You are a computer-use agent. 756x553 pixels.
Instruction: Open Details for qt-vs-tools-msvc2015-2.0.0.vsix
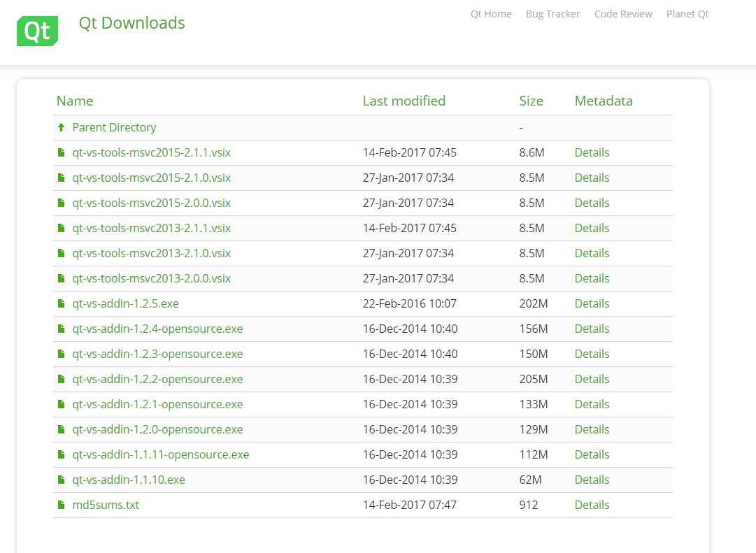click(x=592, y=203)
